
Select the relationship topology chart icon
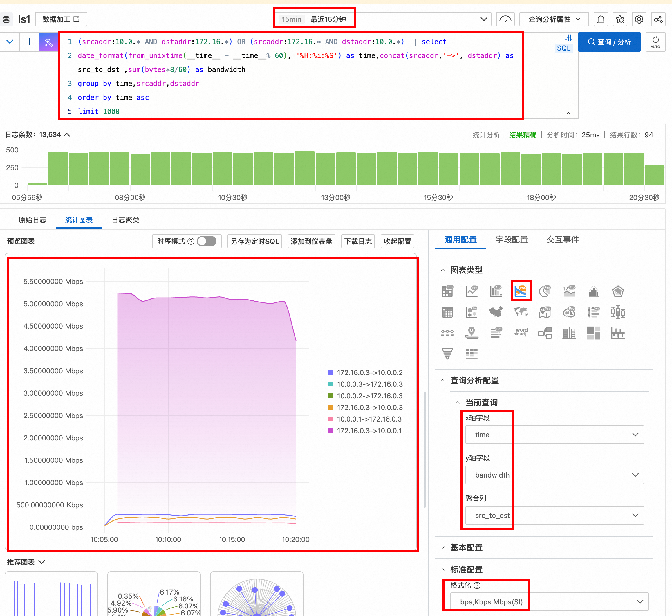pos(545,332)
